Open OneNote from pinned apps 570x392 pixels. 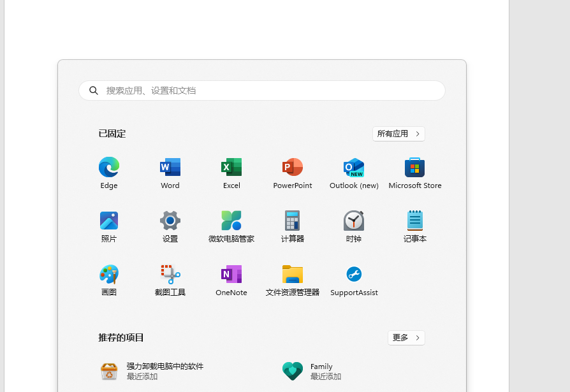231,275
